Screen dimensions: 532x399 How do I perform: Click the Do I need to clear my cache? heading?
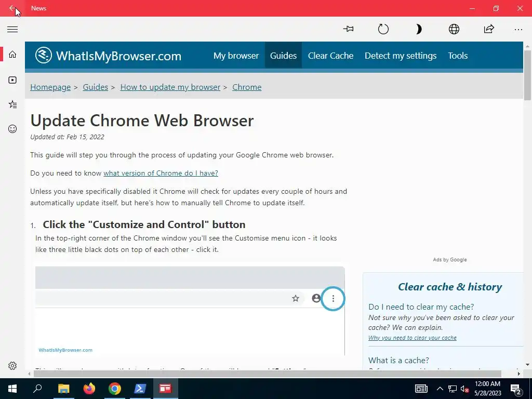tap(421, 307)
